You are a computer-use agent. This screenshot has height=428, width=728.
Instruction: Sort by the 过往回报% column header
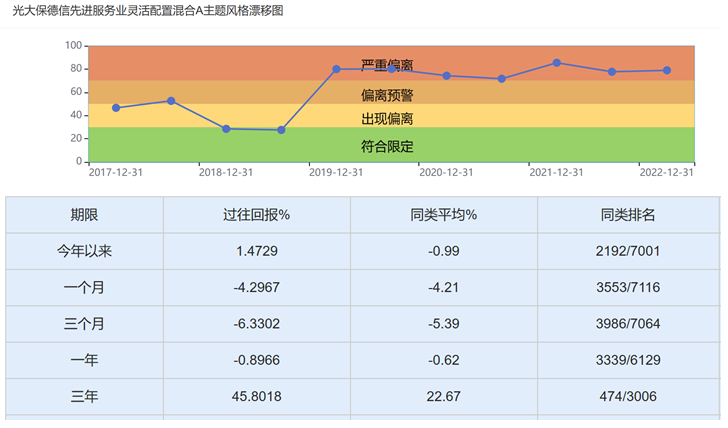(x=256, y=215)
